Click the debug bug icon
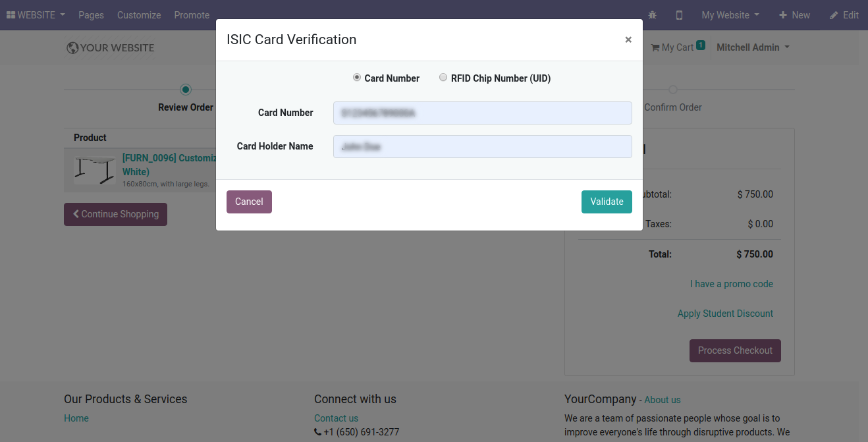The image size is (868, 442). point(653,14)
